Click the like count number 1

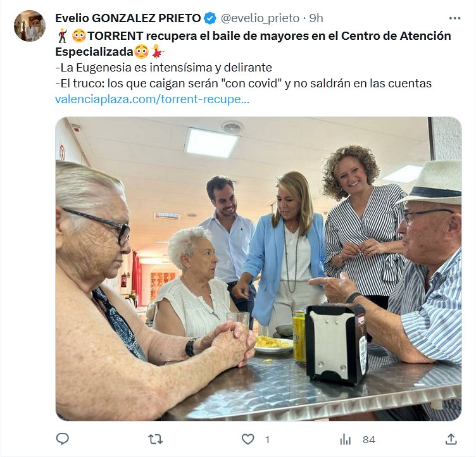(267, 439)
